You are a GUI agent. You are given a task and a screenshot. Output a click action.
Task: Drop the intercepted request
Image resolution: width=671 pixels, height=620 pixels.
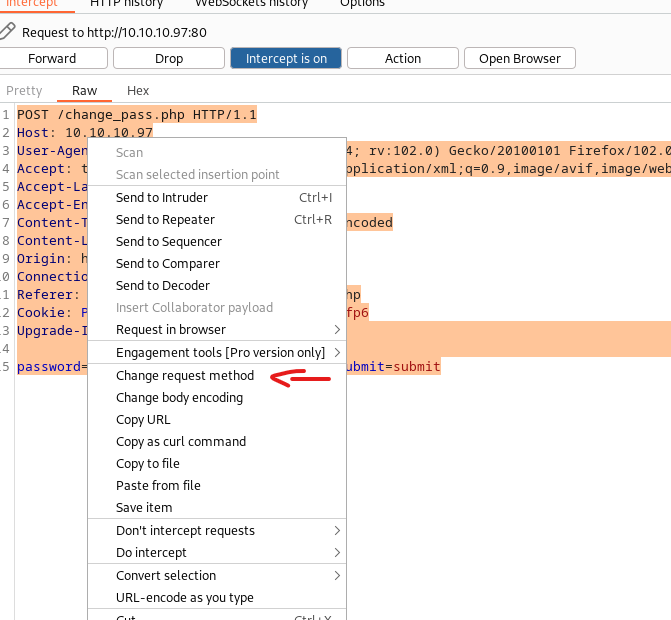coord(169,58)
